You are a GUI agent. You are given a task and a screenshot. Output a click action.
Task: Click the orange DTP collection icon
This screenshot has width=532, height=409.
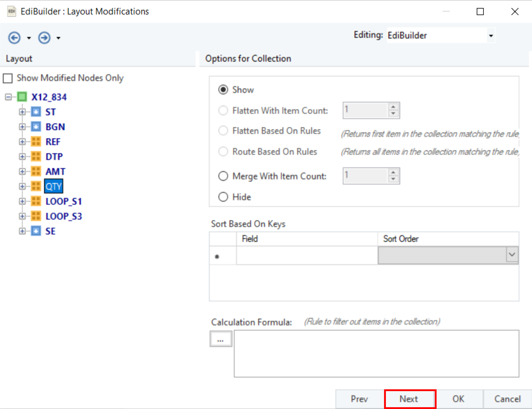pyautogui.click(x=36, y=157)
